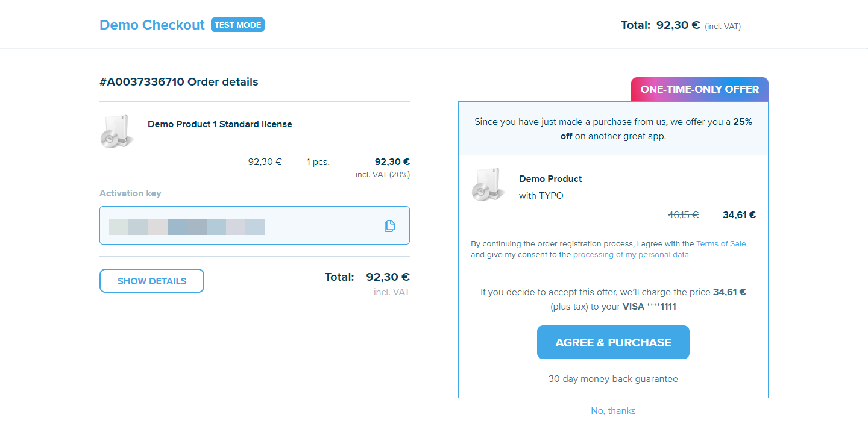Click the offer's Demo Product box icon
The height and width of the screenshot is (429, 868).
coord(488,184)
